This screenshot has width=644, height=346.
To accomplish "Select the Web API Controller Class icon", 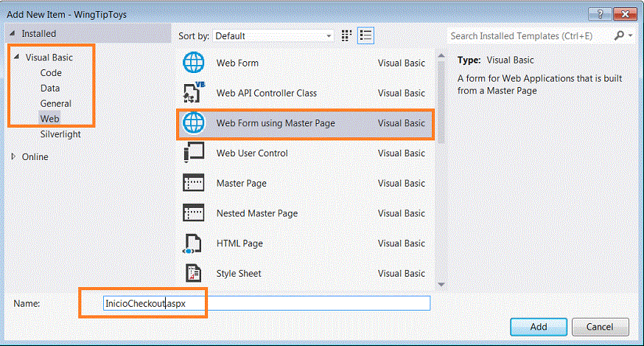I will pos(193,93).
